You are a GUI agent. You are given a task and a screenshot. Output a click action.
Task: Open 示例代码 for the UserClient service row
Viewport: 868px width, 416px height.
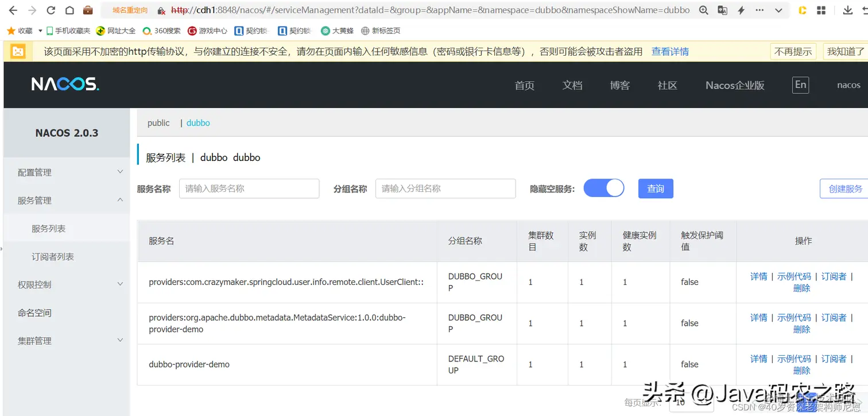[794, 276]
